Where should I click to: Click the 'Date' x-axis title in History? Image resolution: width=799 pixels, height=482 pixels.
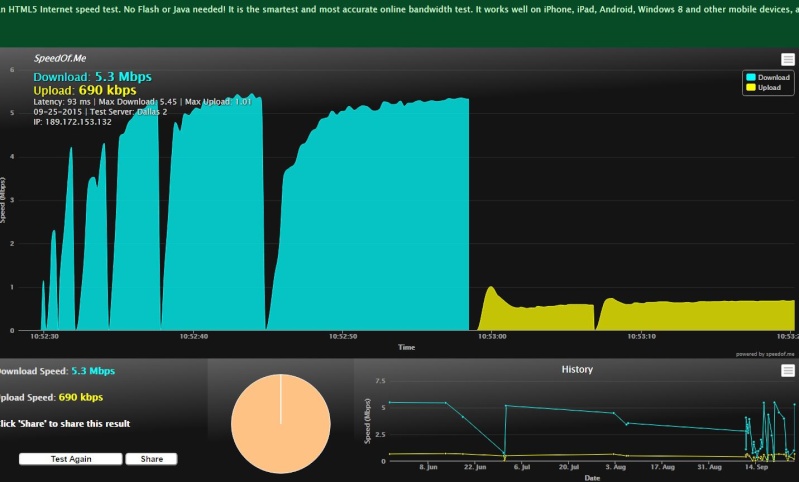[x=592, y=478]
